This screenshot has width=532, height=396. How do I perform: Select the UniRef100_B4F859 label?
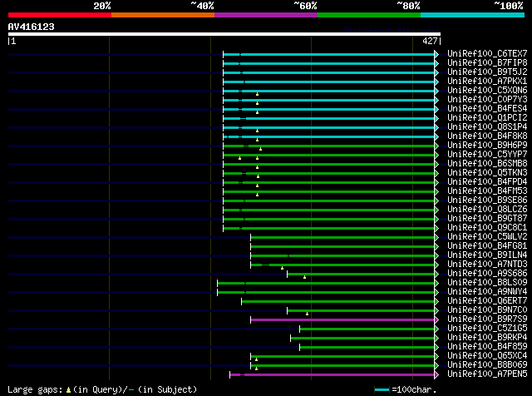tap(487, 347)
